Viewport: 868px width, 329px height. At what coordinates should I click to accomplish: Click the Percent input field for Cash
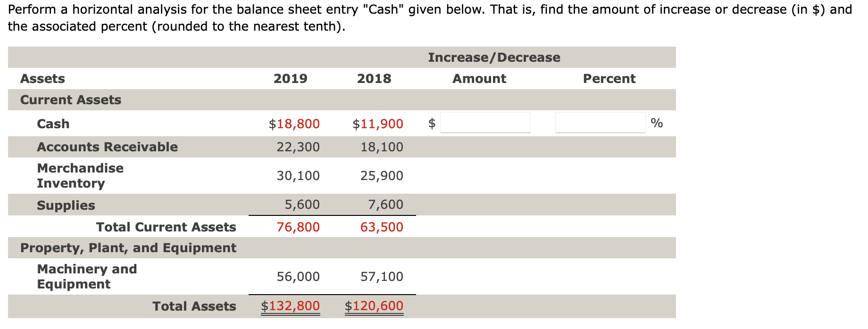tap(600, 123)
